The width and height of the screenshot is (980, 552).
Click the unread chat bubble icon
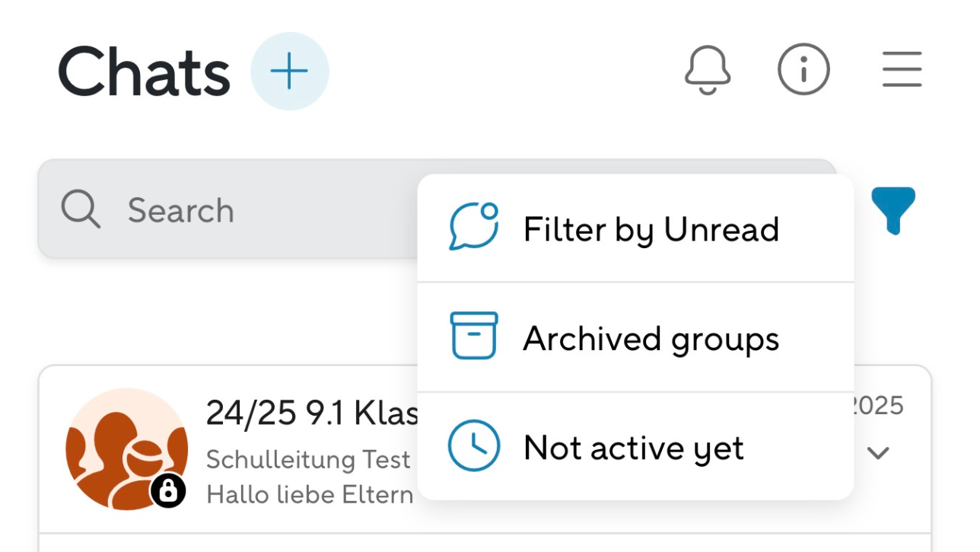tap(473, 227)
